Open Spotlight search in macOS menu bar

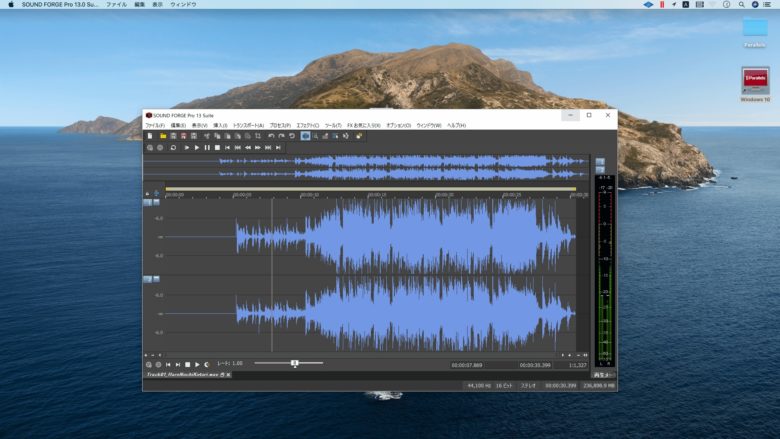[741, 4]
